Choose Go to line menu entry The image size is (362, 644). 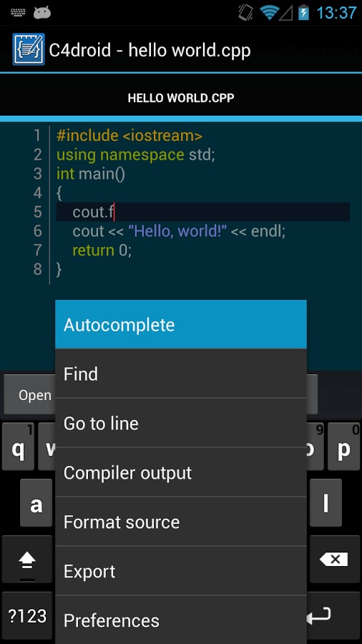point(181,423)
